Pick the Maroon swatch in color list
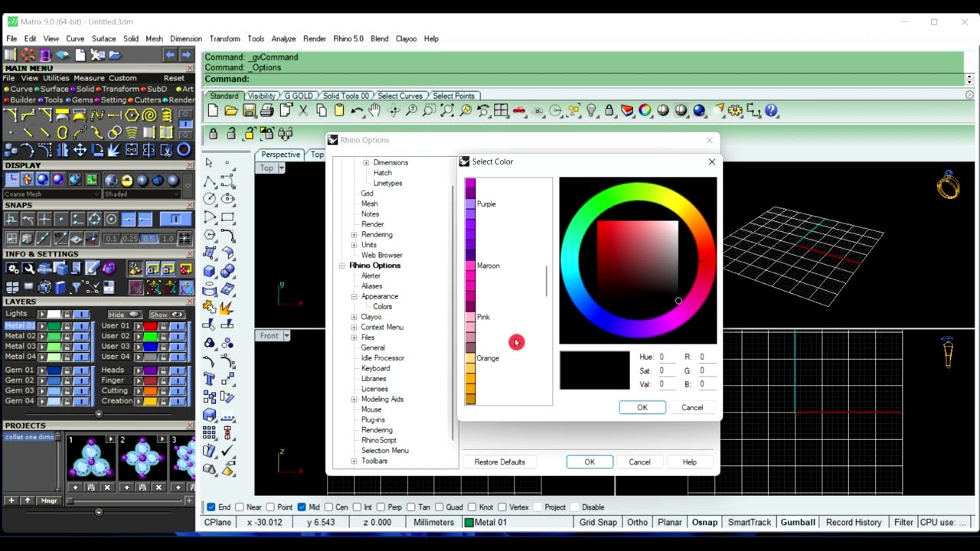This screenshot has width=980, height=551. [x=470, y=266]
